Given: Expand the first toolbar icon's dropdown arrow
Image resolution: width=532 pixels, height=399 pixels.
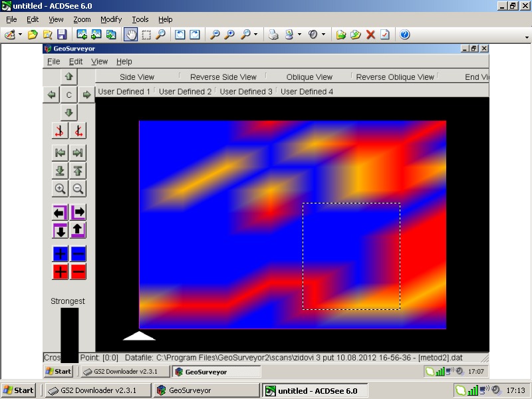Looking at the screenshot, I should tap(20, 35).
